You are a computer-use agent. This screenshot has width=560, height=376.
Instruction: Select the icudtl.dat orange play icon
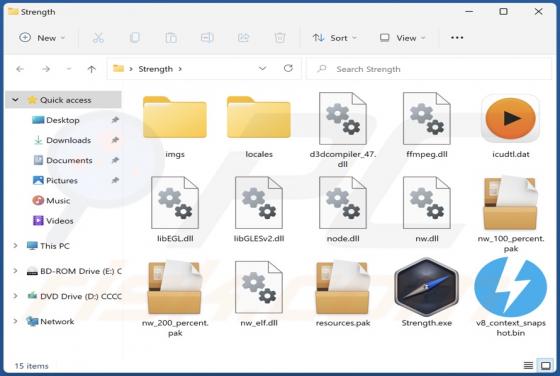tap(510, 118)
